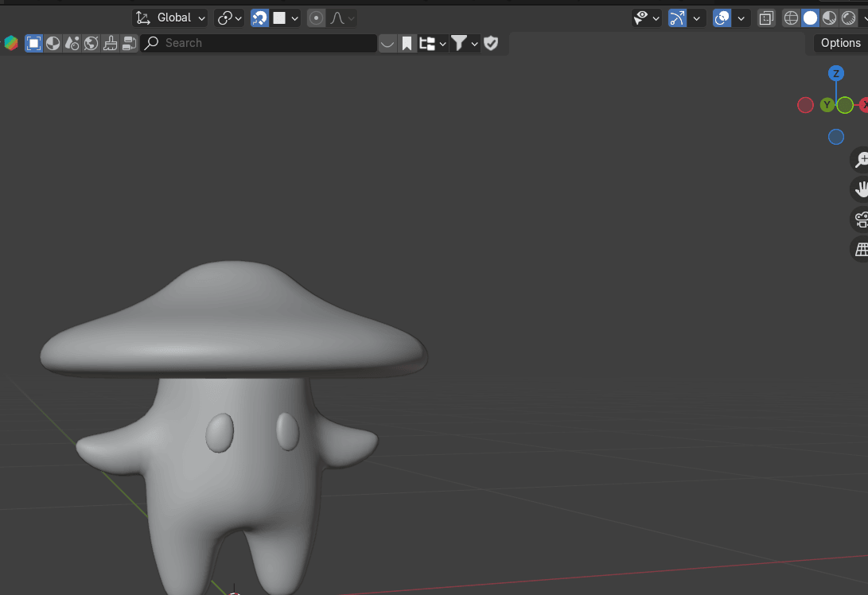Click the zoom view magnifier icon
The height and width of the screenshot is (595, 868).
tap(861, 160)
